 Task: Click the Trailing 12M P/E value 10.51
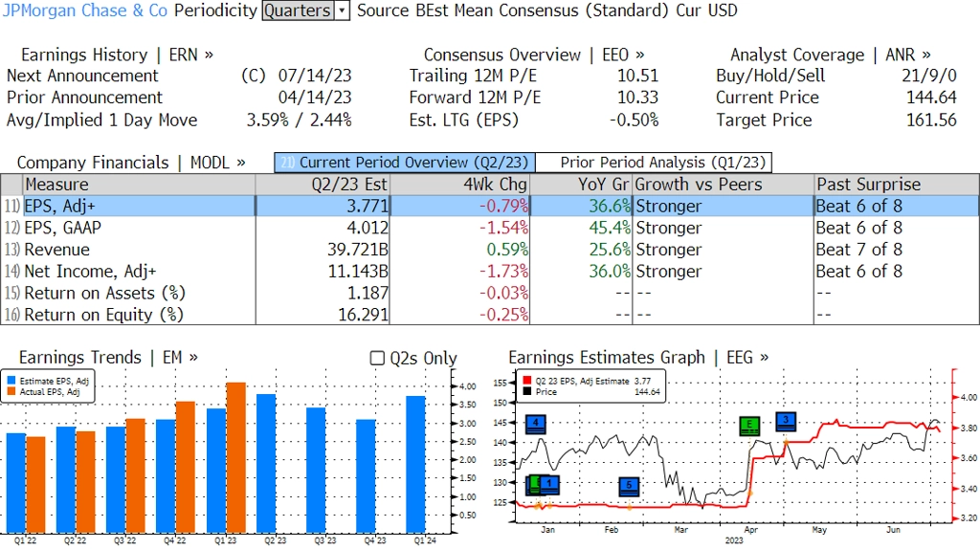pos(638,77)
